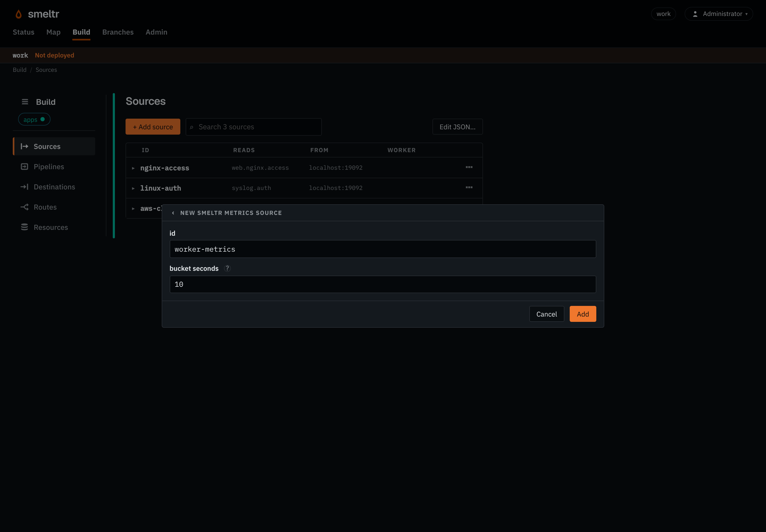Select the Build tab
The width and height of the screenshot is (766, 532).
pos(81,32)
